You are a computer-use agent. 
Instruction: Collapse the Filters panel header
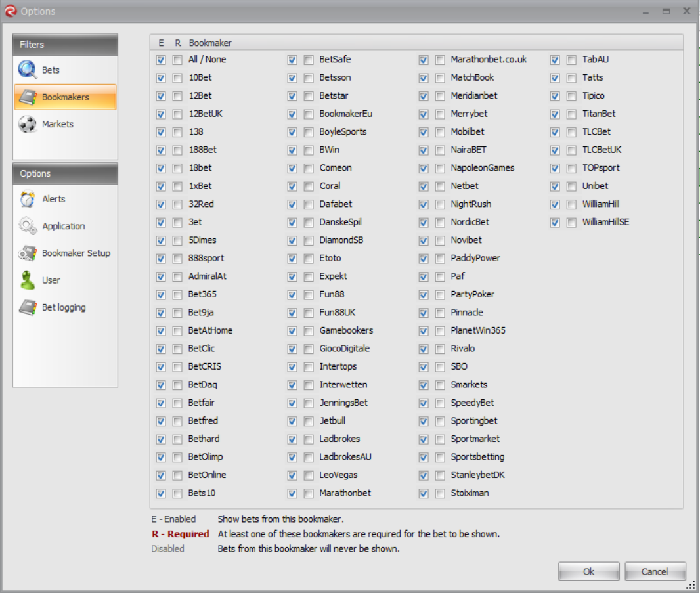coord(65,45)
